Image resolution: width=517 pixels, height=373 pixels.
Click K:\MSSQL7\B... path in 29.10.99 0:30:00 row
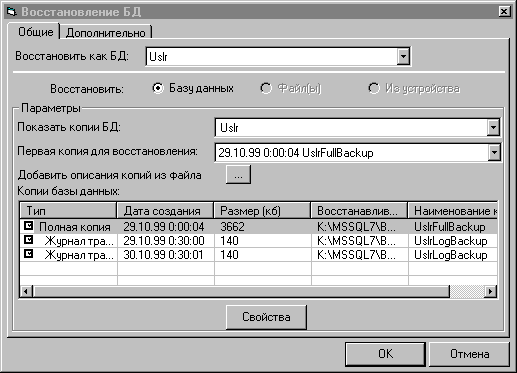356,241
